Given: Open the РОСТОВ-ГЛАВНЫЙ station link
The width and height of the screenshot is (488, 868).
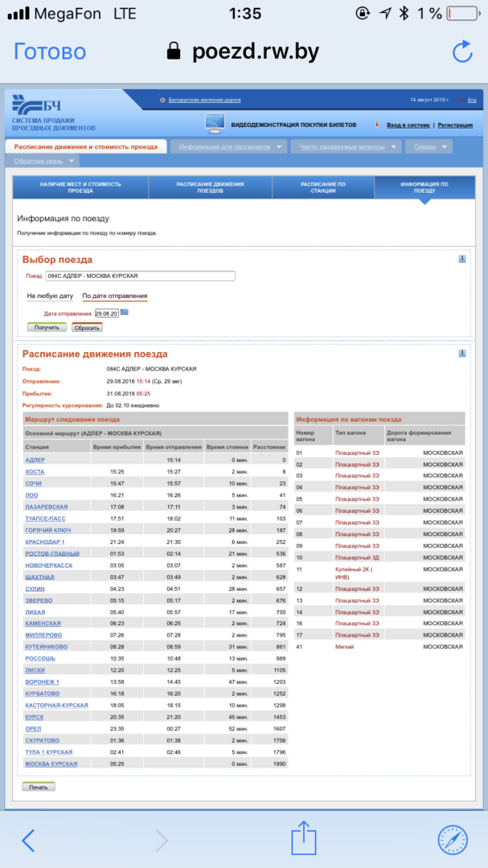Looking at the screenshot, I should 52,554.
